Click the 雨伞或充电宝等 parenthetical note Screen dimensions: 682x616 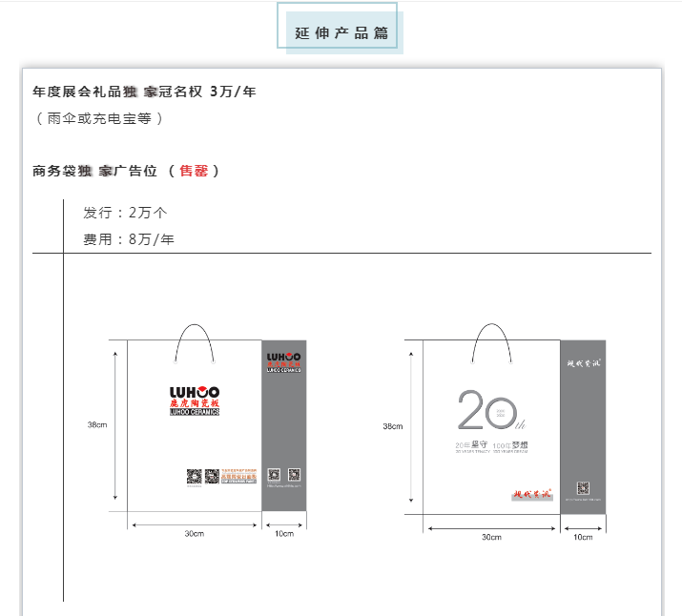99,118
